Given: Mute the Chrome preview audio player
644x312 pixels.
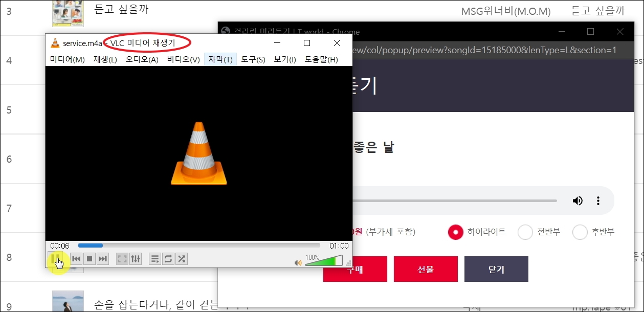Looking at the screenshot, I should point(578,201).
